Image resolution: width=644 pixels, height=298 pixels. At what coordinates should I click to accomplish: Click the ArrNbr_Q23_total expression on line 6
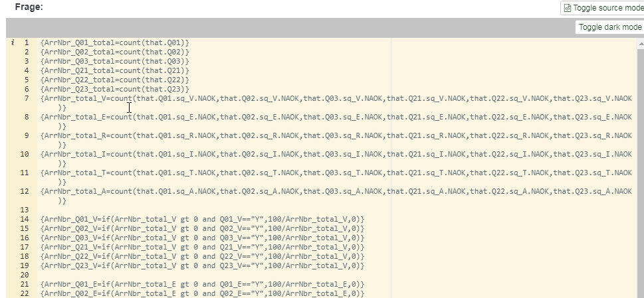114,89
